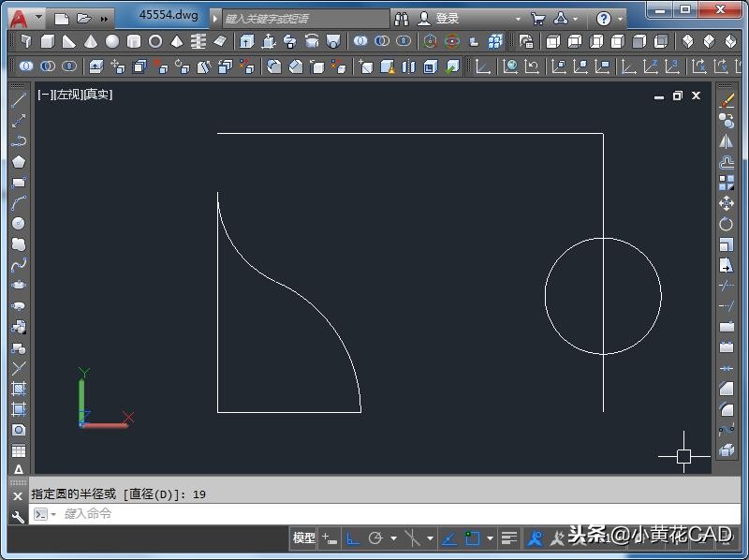The image size is (749, 560).
Task: Select the Line tool in left toolbar
Action: tap(18, 100)
